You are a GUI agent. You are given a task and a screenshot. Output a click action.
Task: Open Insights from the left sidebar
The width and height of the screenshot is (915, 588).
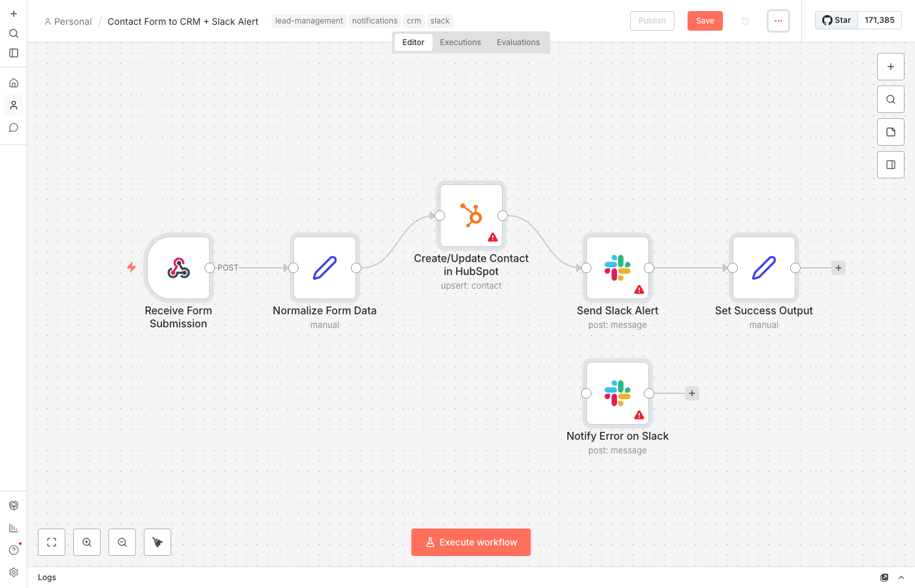[x=14, y=527]
